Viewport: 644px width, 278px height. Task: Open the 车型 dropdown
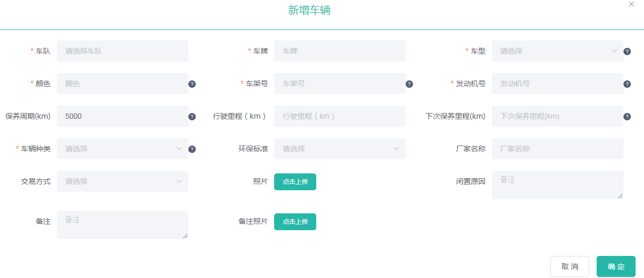click(557, 51)
